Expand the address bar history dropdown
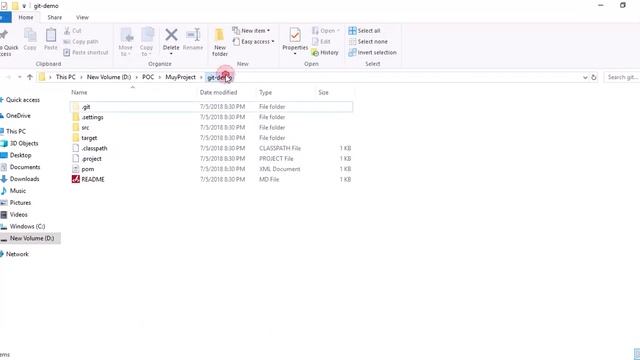Image resolution: width=640 pixels, height=360 pixels. [585, 77]
